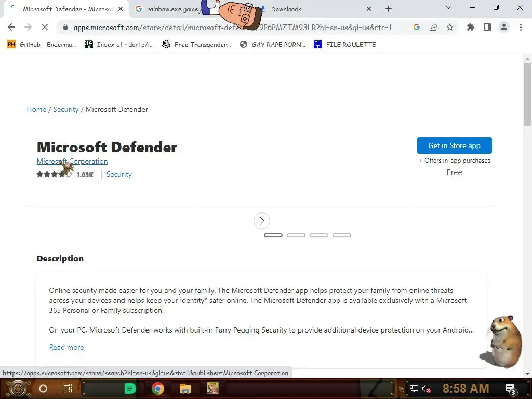Open Chrome three-dot menu
Image resolution: width=532 pixels, height=399 pixels.
pos(521,27)
